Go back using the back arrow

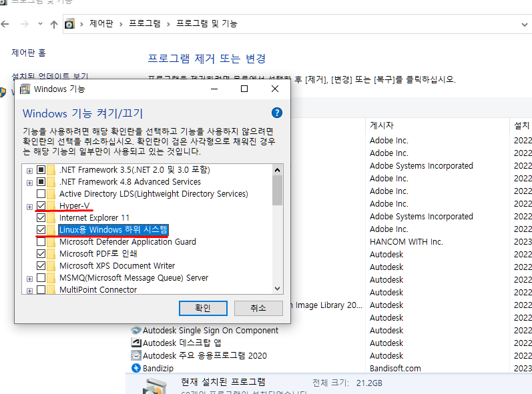pos(5,24)
